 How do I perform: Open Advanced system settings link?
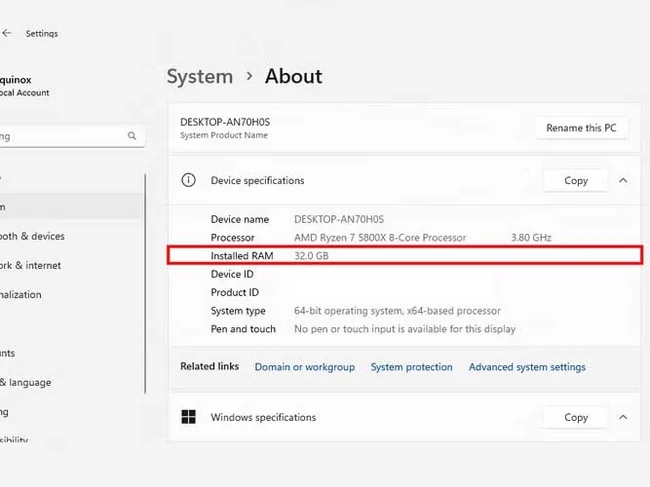[x=527, y=367]
